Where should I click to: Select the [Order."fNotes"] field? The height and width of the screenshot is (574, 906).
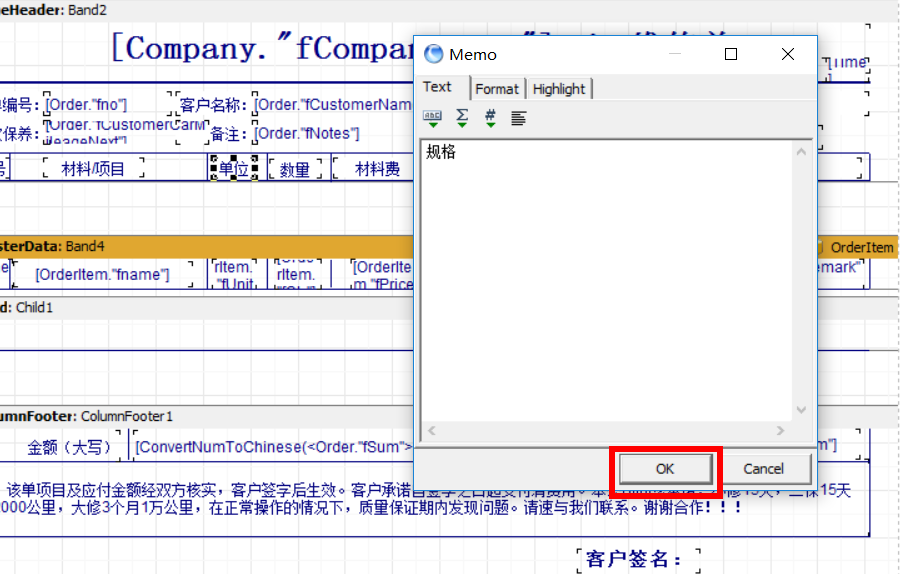[307, 134]
